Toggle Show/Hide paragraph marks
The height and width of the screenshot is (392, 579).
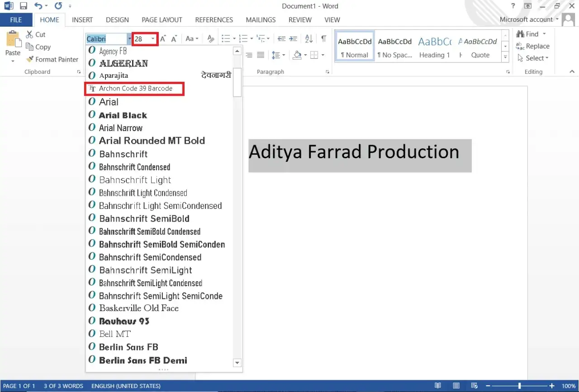pyautogui.click(x=323, y=38)
